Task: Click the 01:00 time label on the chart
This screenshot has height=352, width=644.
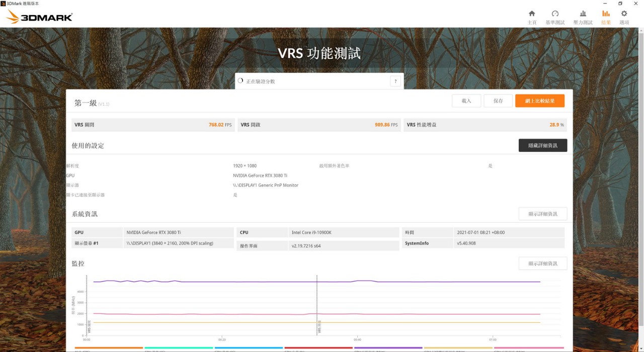Action: 493,339
